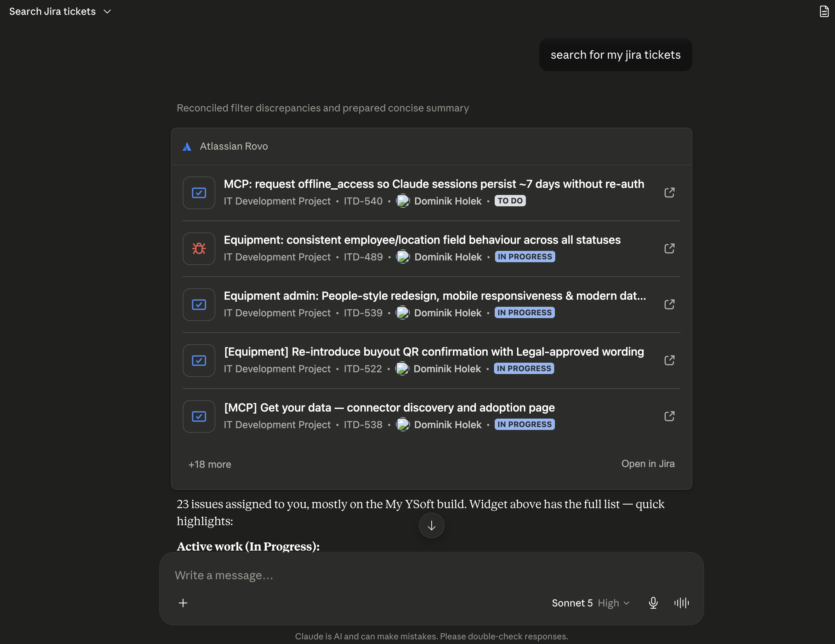Click the ITD-522 issue key text

363,369
